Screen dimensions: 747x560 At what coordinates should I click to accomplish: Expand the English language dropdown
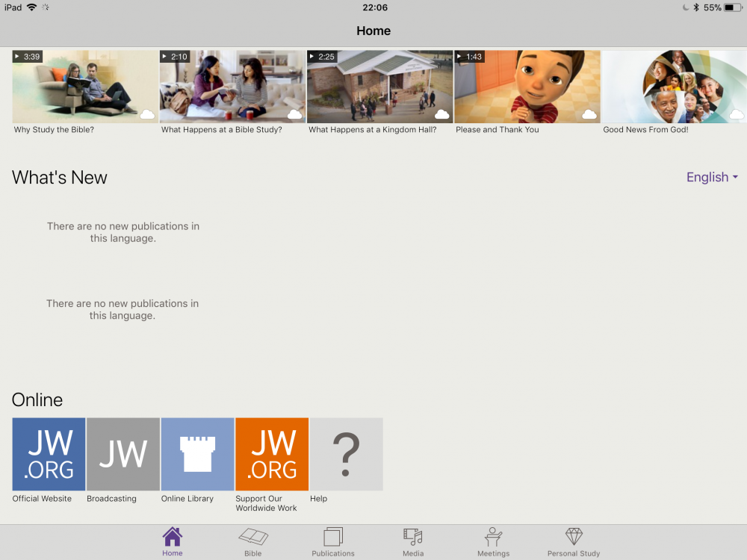[712, 177]
